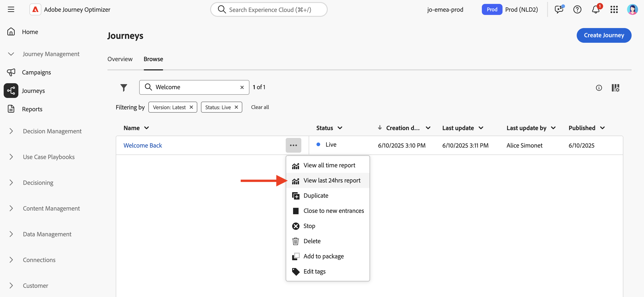
Task: Open the Status column dropdown
Action: click(x=340, y=128)
